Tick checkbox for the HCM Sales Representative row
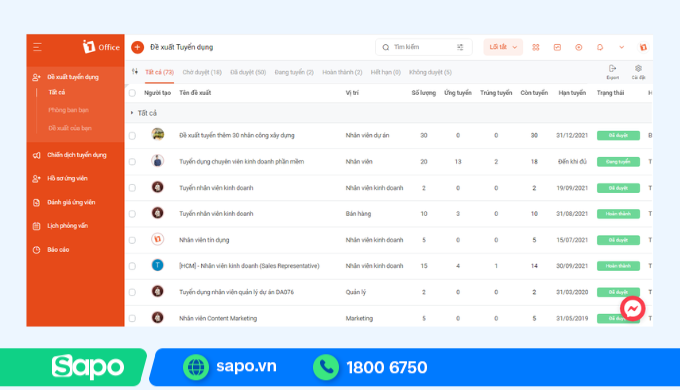680x390 pixels. pos(132,266)
